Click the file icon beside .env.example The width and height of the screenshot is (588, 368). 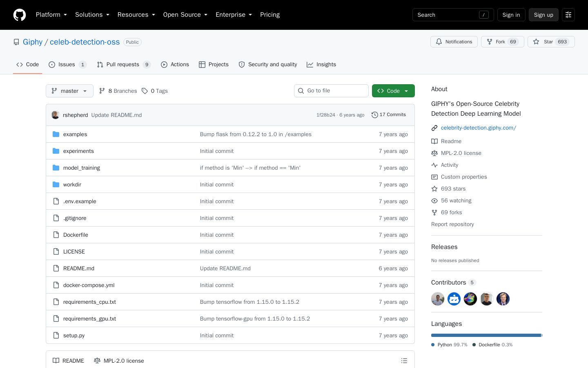[56, 201]
